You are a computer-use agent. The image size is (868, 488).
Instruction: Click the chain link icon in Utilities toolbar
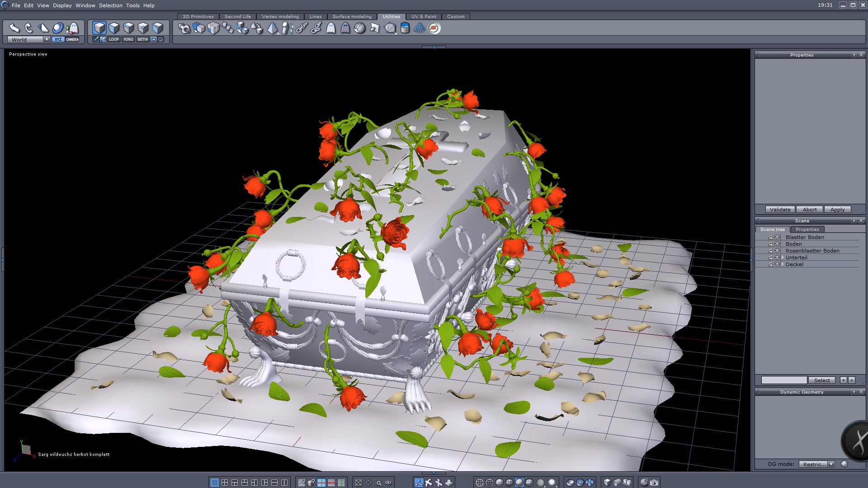pos(302,28)
